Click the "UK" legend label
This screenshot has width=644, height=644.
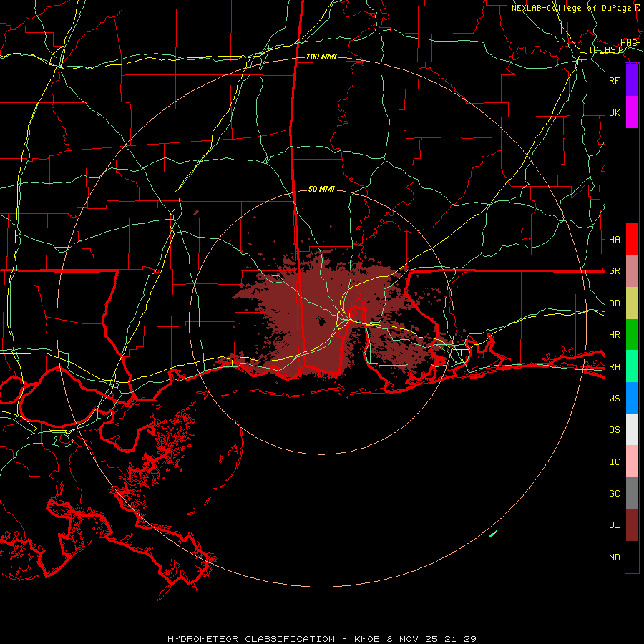point(614,113)
